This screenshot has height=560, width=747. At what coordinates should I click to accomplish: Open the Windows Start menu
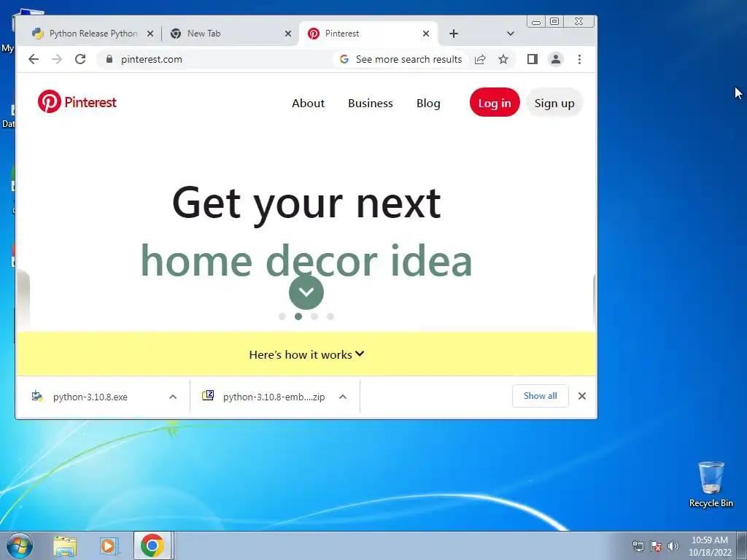click(19, 545)
